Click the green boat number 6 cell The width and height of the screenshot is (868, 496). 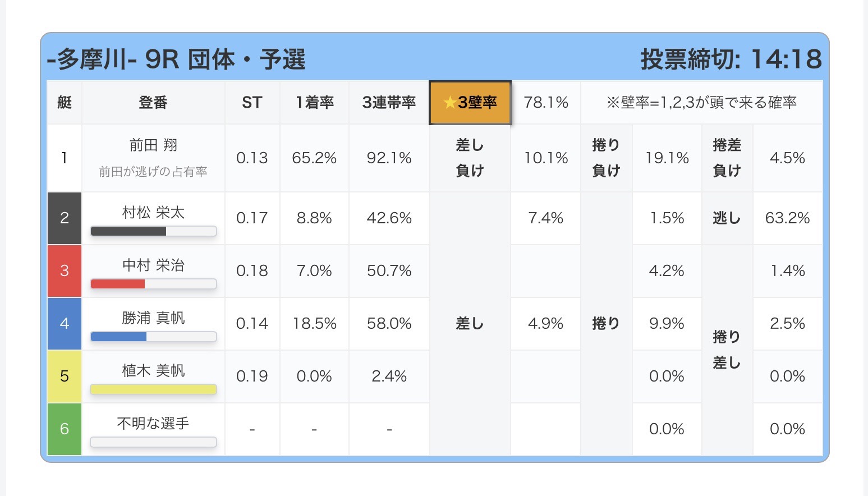click(65, 429)
